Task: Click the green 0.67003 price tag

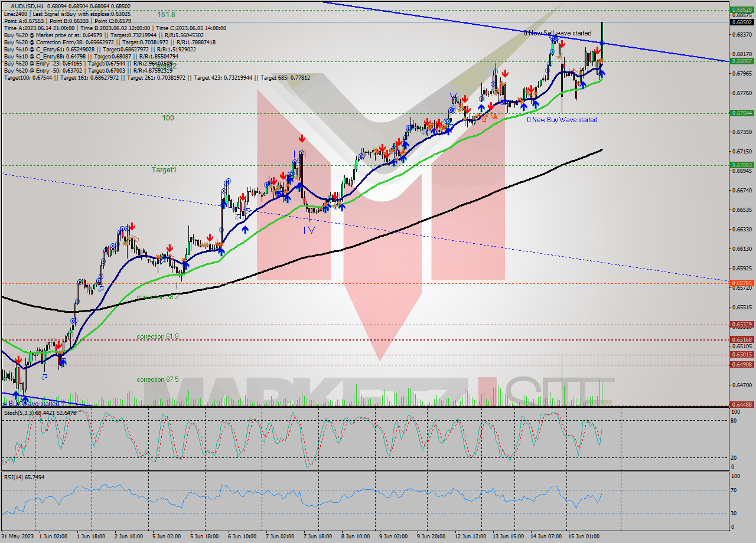Action: point(742,165)
